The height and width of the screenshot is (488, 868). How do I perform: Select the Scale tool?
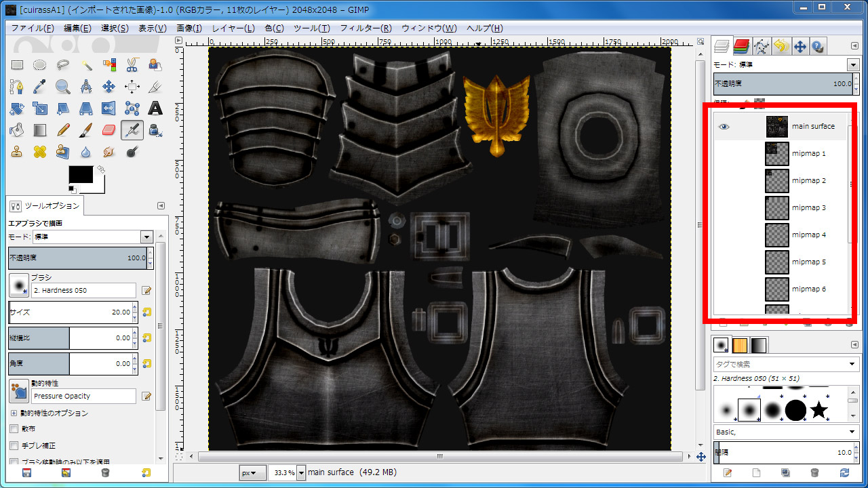40,108
